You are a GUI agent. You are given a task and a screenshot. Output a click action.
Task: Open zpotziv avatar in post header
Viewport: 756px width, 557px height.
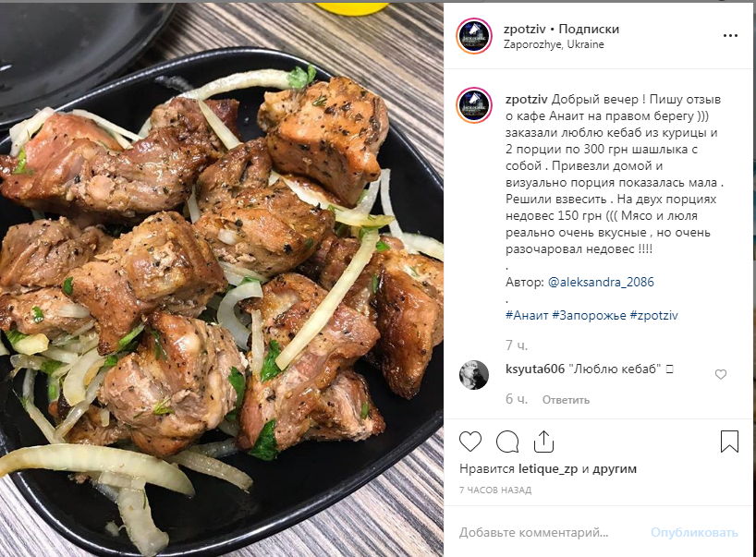click(x=474, y=36)
